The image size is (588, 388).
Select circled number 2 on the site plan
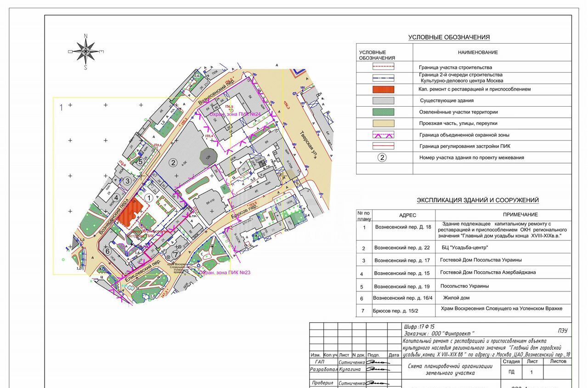coord(173,162)
